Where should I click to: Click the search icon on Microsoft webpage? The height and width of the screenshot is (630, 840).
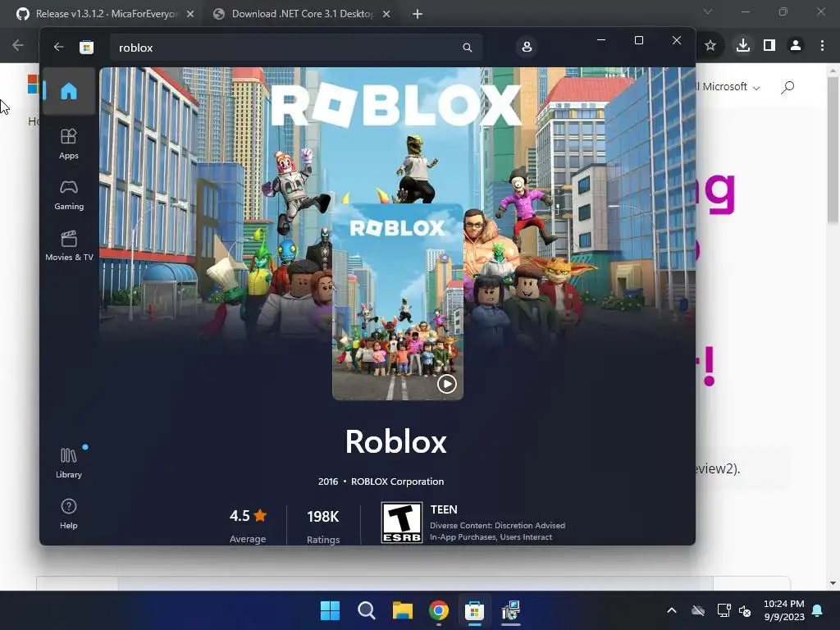click(x=787, y=87)
